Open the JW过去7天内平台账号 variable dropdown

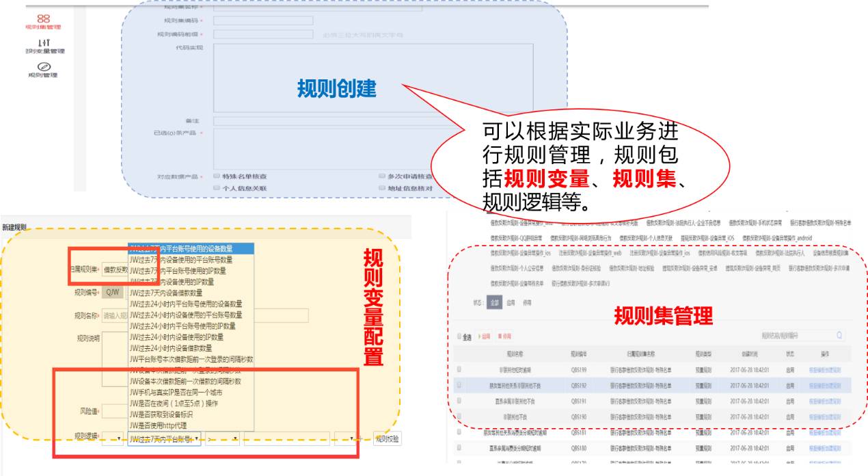coord(164,438)
